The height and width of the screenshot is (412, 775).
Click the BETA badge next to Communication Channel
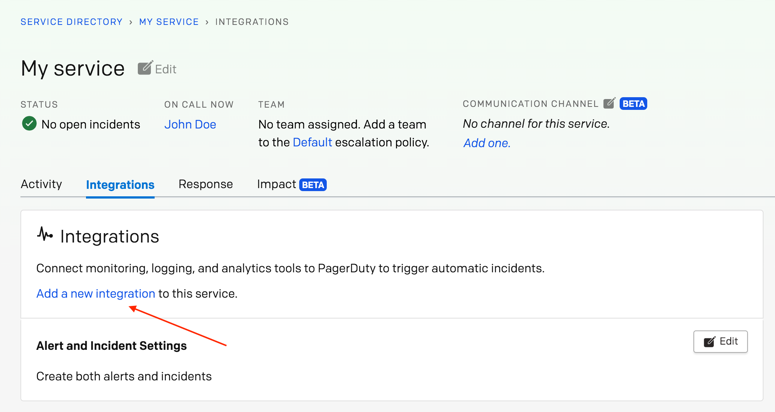coord(633,103)
